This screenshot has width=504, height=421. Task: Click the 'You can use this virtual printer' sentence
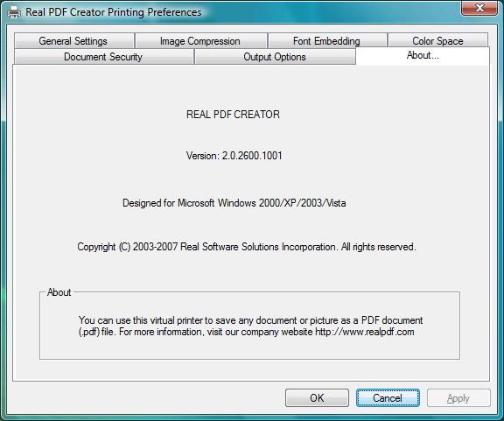click(x=251, y=320)
